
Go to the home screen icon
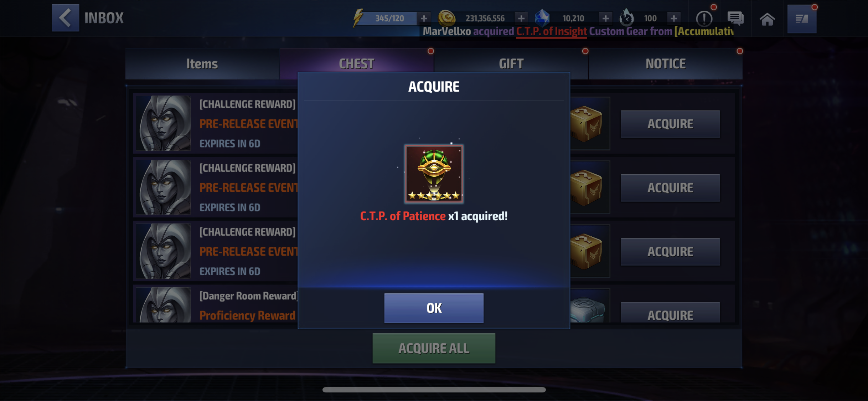coord(767,19)
